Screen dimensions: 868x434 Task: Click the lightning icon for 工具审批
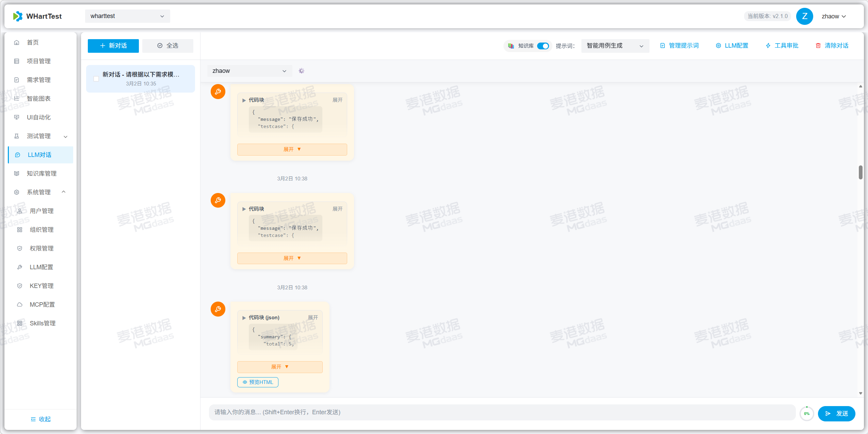pos(768,46)
